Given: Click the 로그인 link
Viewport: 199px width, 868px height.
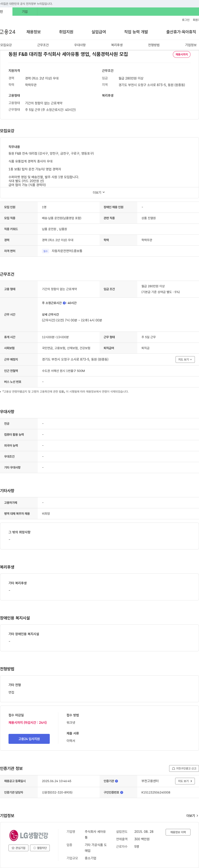Looking at the screenshot, I should coord(186,20).
